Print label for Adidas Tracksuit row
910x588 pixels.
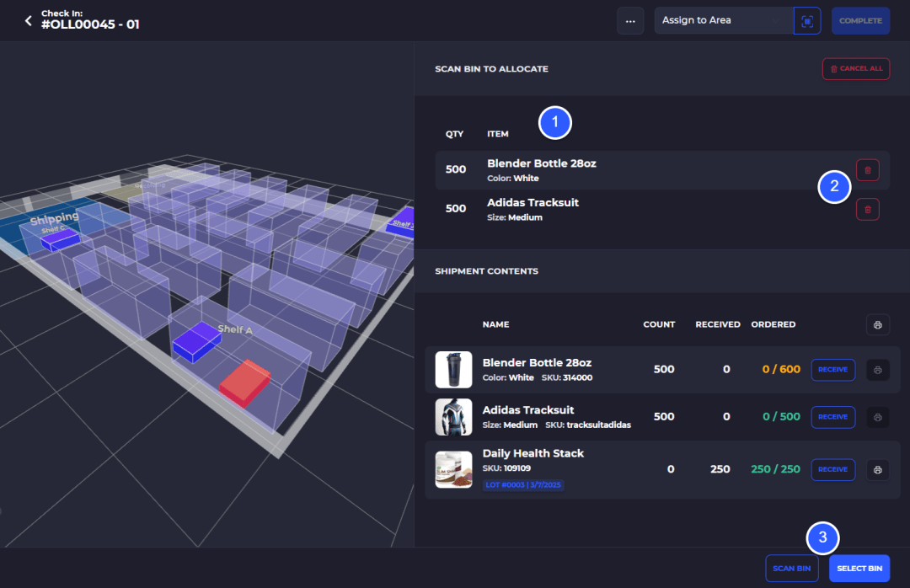(877, 417)
